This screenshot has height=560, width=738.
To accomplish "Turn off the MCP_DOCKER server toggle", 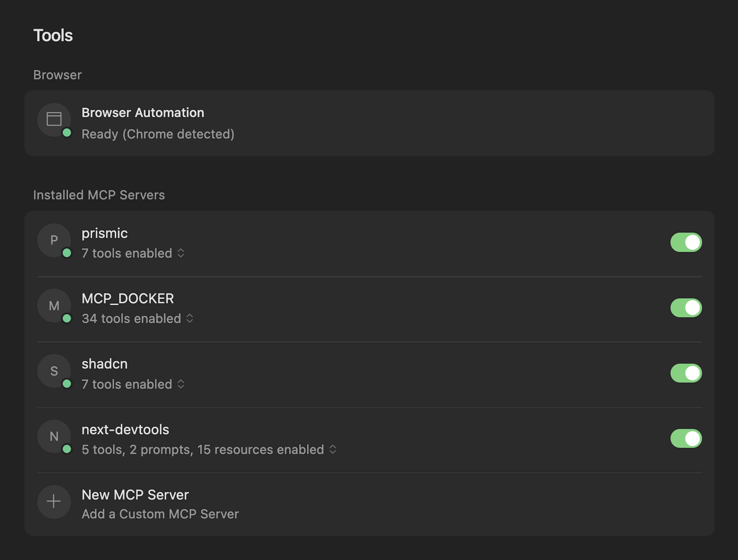I will pos(686,307).
